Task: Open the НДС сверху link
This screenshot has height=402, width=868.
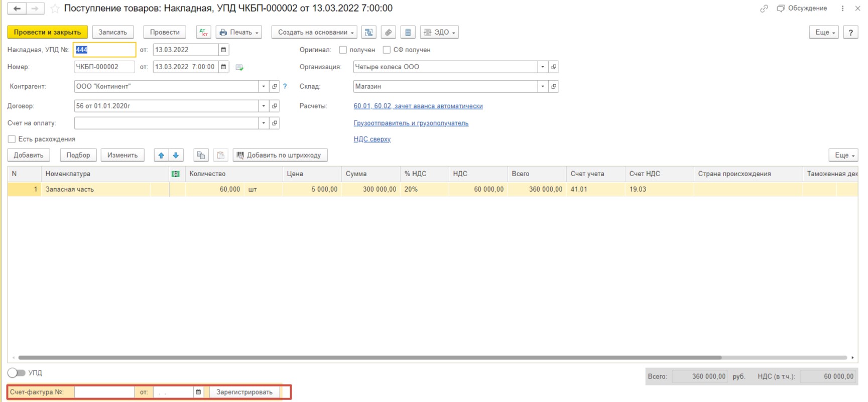Action: tap(372, 139)
